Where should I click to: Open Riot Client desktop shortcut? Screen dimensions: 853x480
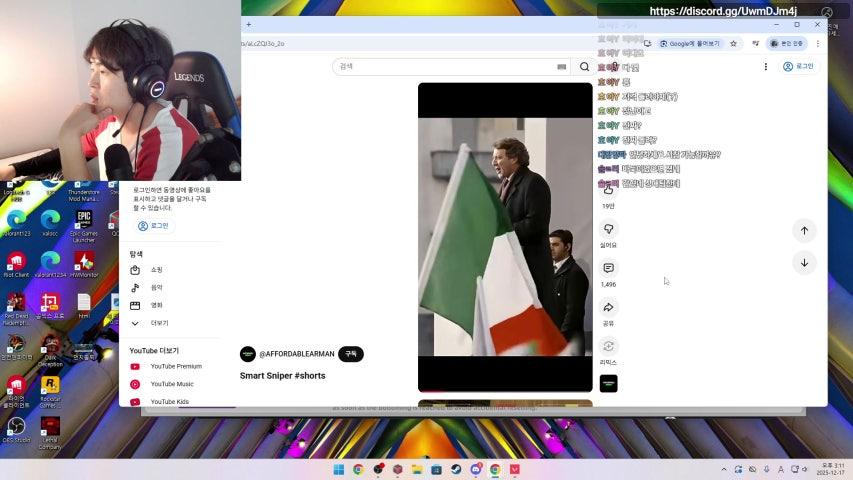click(16, 265)
